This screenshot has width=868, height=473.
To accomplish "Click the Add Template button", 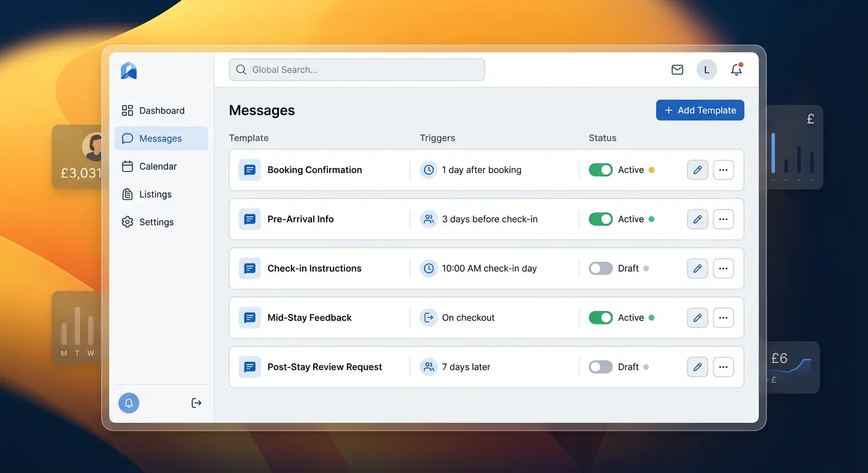I will point(700,110).
